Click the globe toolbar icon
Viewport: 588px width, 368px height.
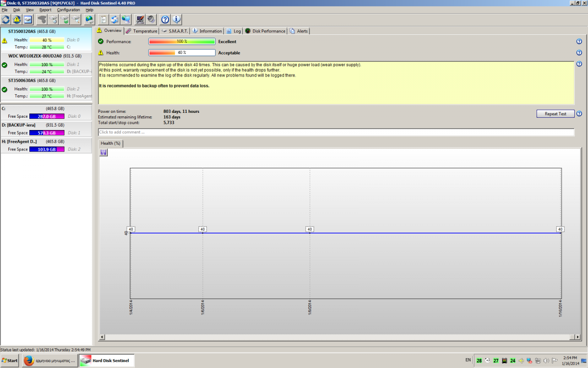89,20
